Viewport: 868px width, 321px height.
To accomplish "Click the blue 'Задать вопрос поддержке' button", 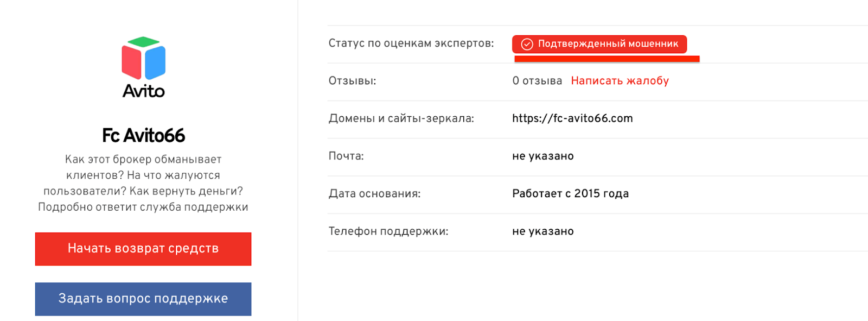I will [143, 299].
